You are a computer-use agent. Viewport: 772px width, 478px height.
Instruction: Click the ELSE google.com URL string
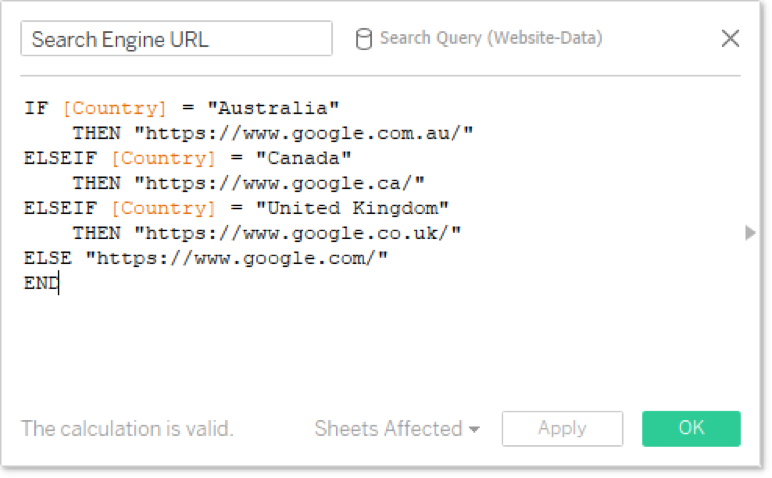(x=237, y=258)
